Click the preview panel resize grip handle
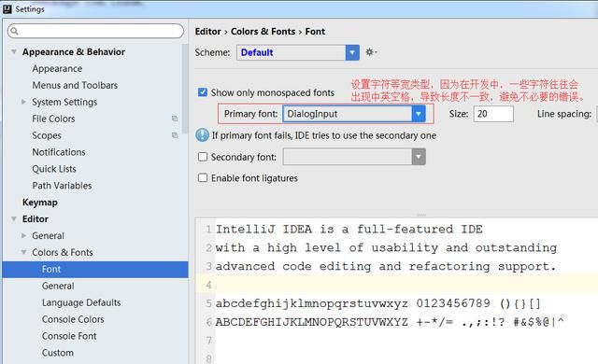The width and height of the screenshot is (598, 364). tap(420, 215)
